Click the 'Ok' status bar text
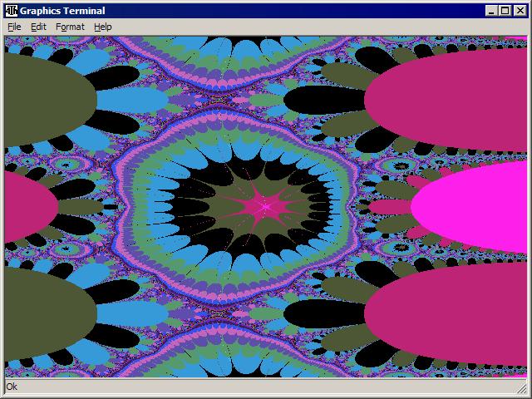The height and width of the screenshot is (399, 532). 12,387
